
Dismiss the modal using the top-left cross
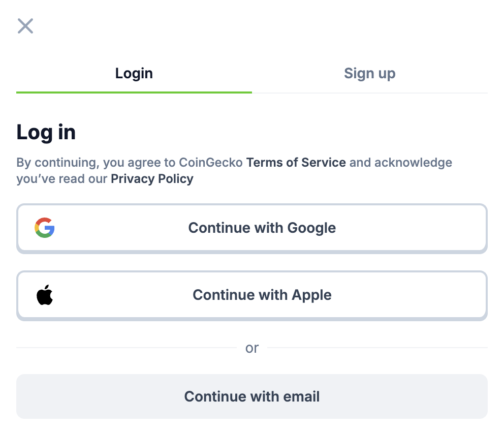[25, 26]
